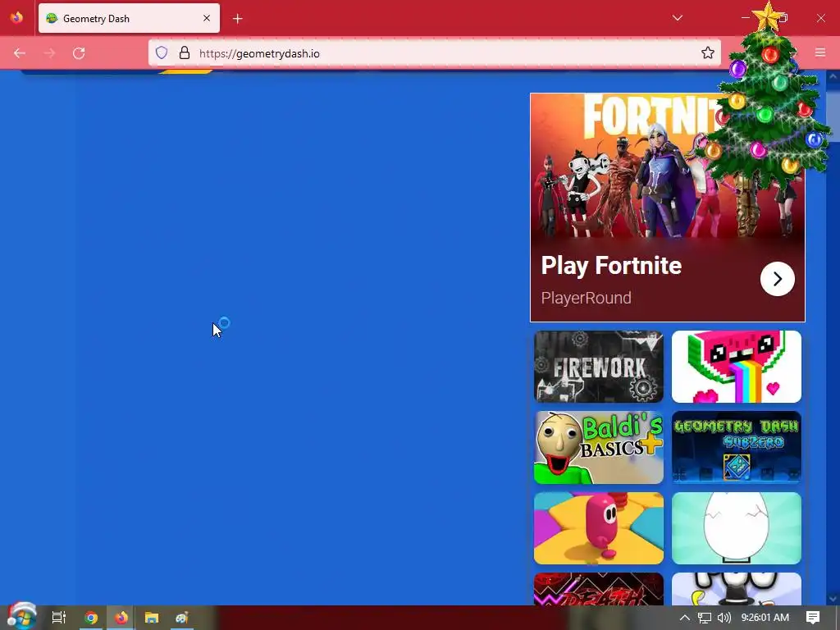Open the Play Fortnite ad heading

(611, 265)
